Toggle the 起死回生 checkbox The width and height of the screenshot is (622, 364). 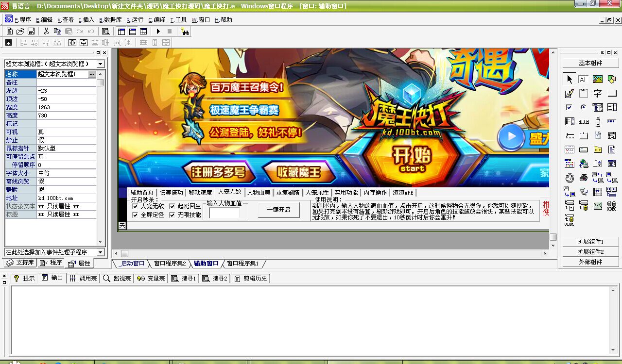pos(173,206)
